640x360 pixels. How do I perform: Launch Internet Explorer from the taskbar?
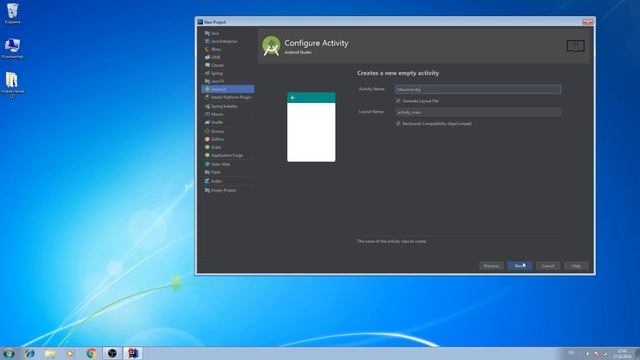pyautogui.click(x=29, y=353)
